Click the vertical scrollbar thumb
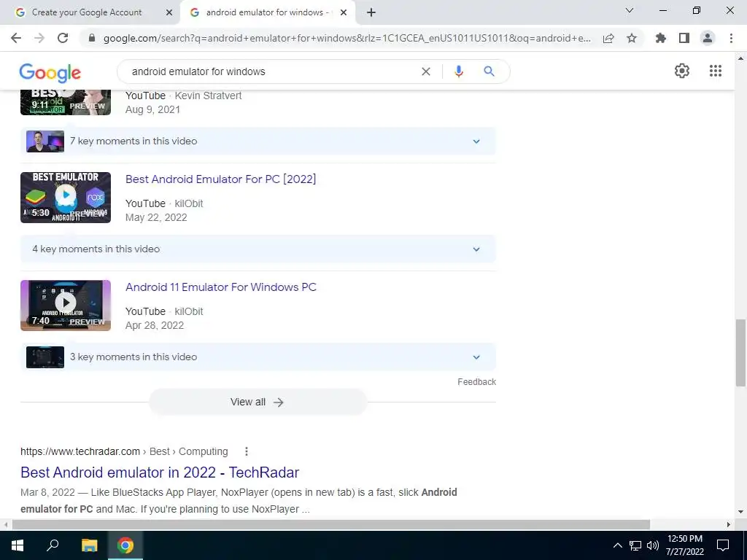This screenshot has height=560, width=747. [x=740, y=353]
